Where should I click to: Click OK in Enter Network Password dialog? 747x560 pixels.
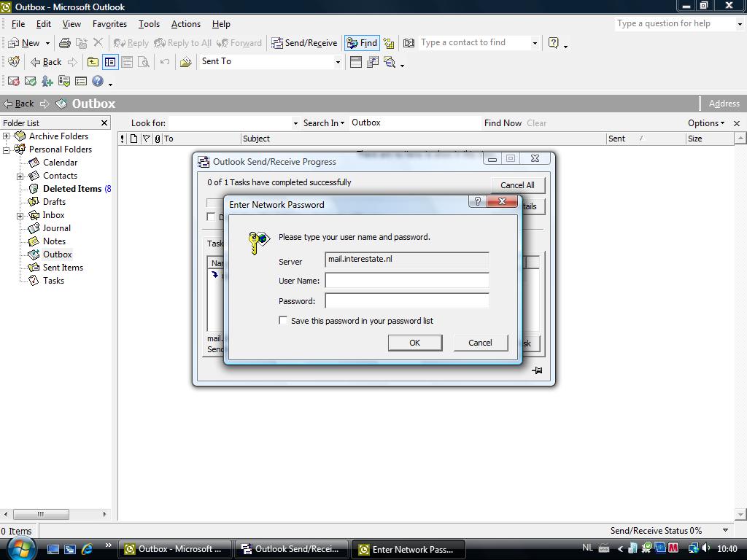point(415,343)
